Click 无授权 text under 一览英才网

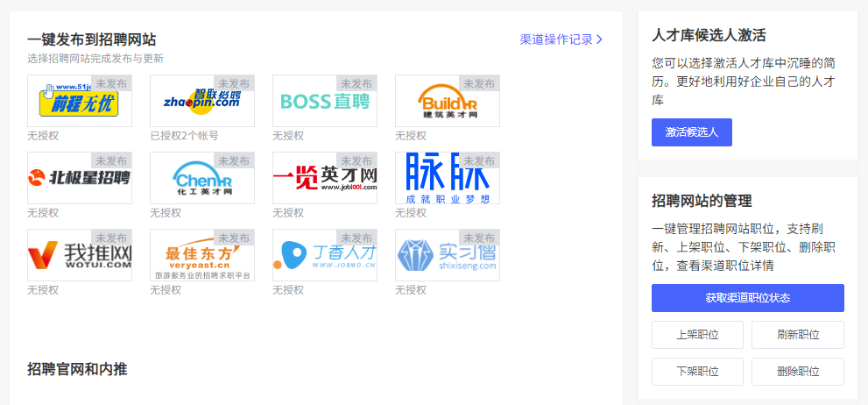[x=288, y=213]
